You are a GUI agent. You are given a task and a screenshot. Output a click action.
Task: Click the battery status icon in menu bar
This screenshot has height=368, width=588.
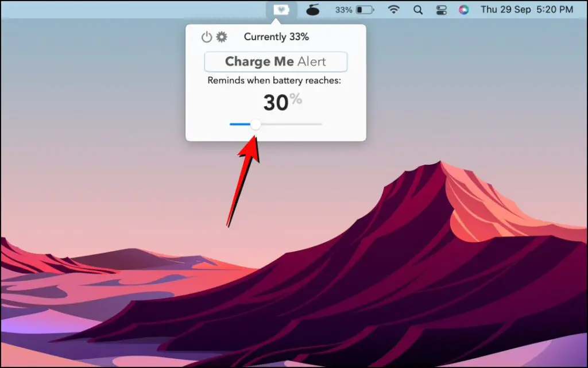coord(365,10)
